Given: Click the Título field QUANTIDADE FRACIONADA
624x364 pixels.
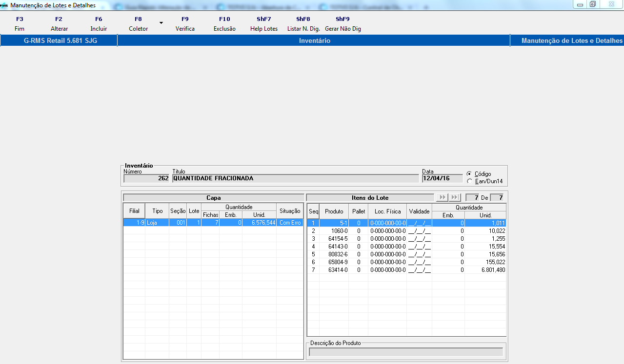Looking at the screenshot, I should 296,178.
